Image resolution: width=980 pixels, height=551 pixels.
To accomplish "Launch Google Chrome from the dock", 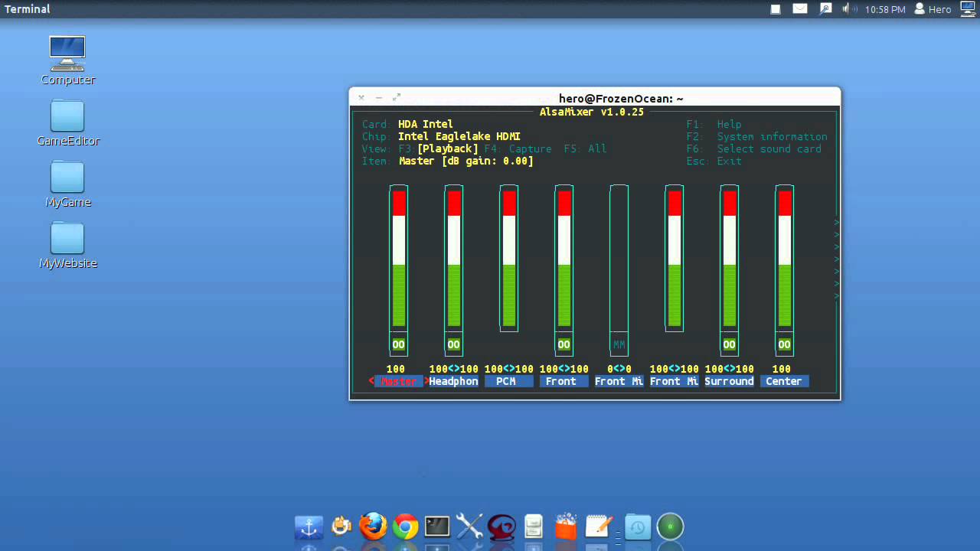I will coord(405,527).
